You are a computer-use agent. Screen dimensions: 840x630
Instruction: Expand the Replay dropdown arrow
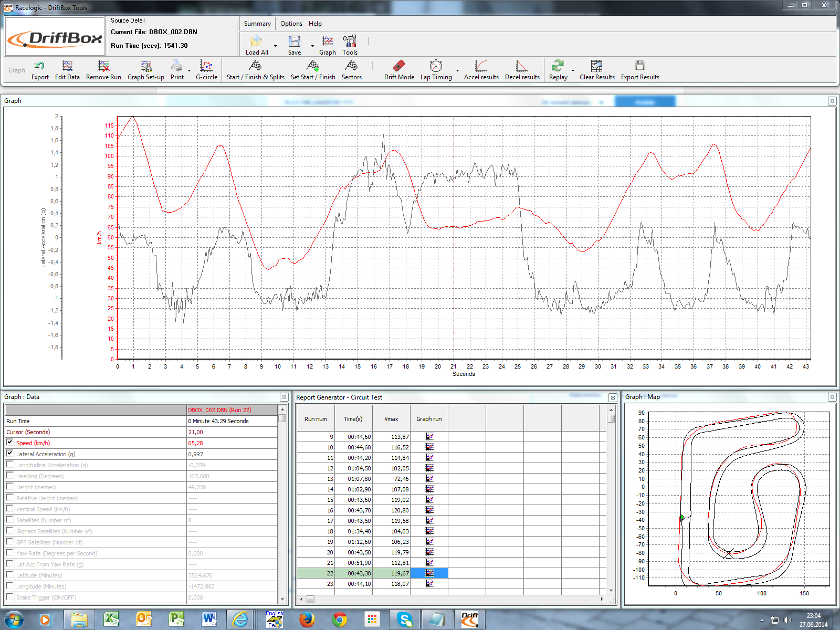tap(573, 70)
